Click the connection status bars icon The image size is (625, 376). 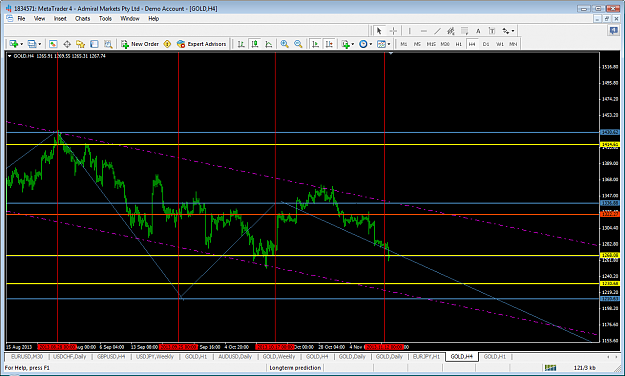point(550,368)
